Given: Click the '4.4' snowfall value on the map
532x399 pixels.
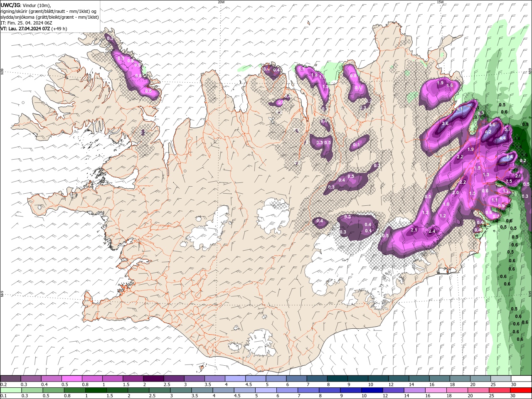Looking at the screenshot, I should pyautogui.click(x=502, y=138).
